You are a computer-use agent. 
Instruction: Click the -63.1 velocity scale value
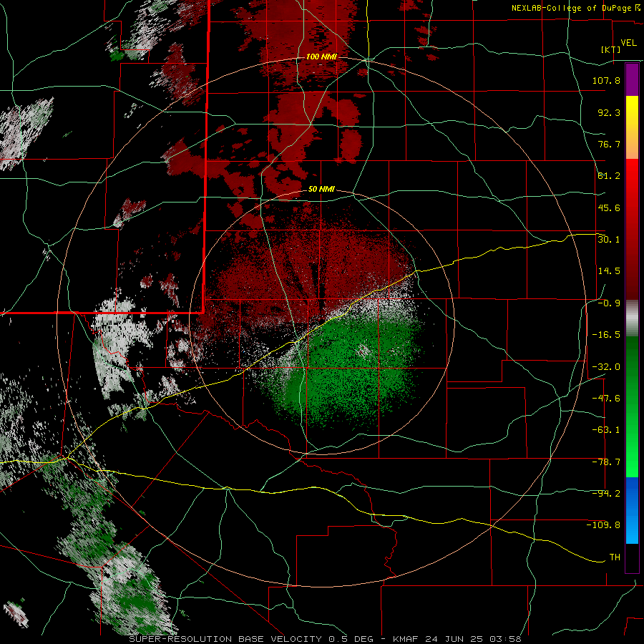[606, 430]
